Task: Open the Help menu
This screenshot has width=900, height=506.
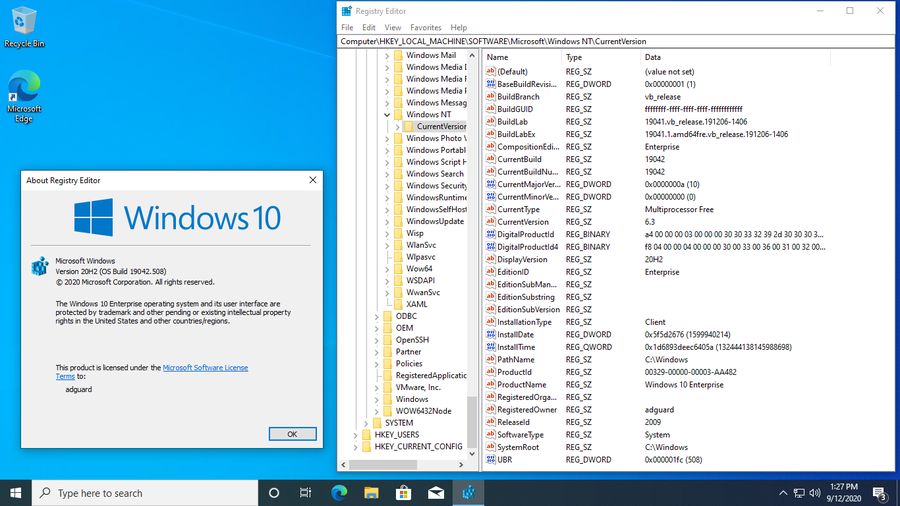Action: point(459,28)
